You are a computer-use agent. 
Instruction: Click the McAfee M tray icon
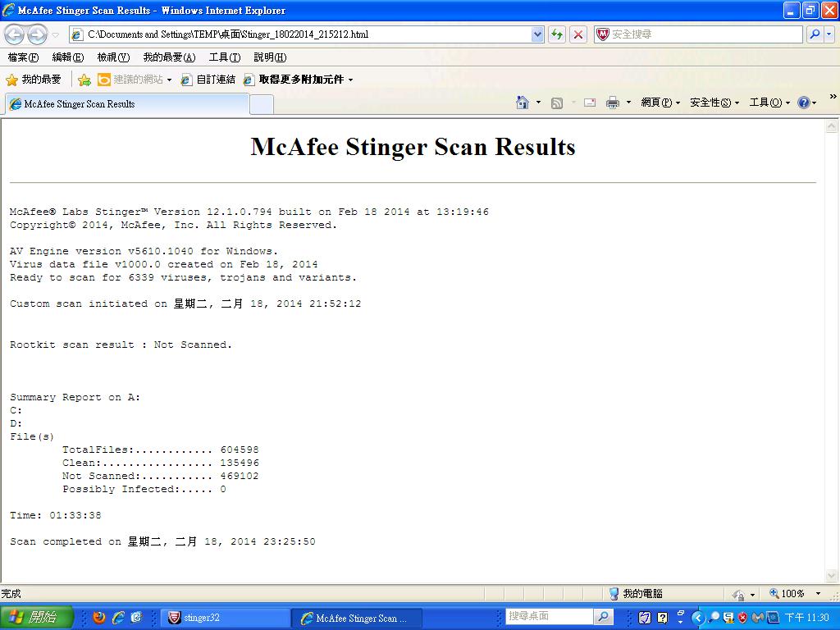click(x=757, y=618)
